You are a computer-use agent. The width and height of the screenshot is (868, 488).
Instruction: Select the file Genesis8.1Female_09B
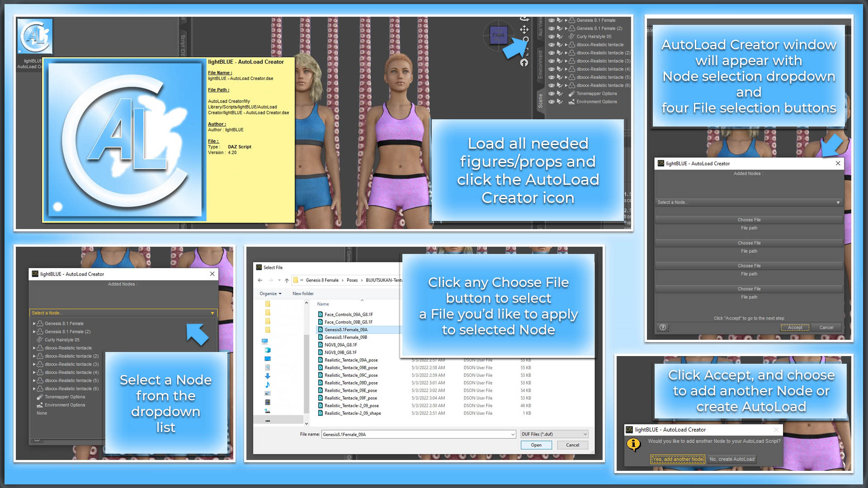point(346,338)
